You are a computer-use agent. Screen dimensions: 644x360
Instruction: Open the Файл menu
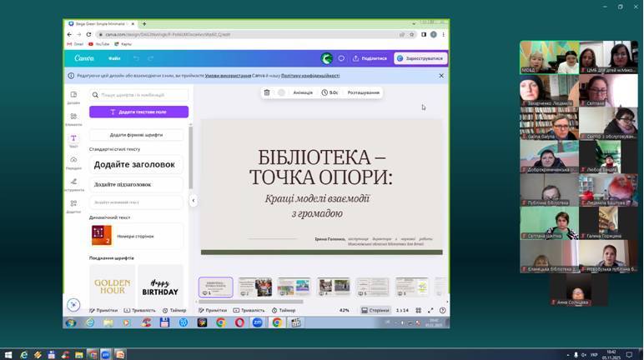pos(114,58)
